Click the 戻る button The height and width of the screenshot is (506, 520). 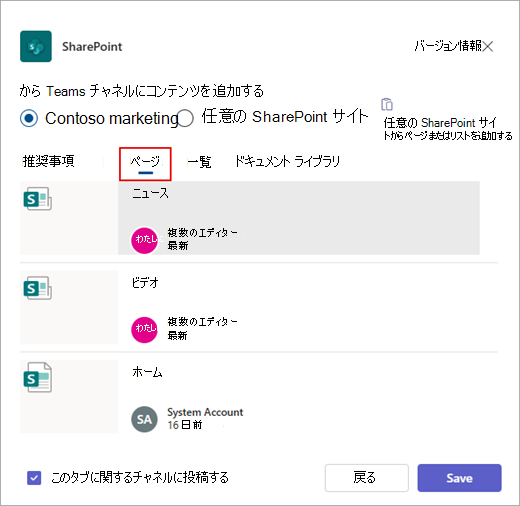[x=367, y=478]
